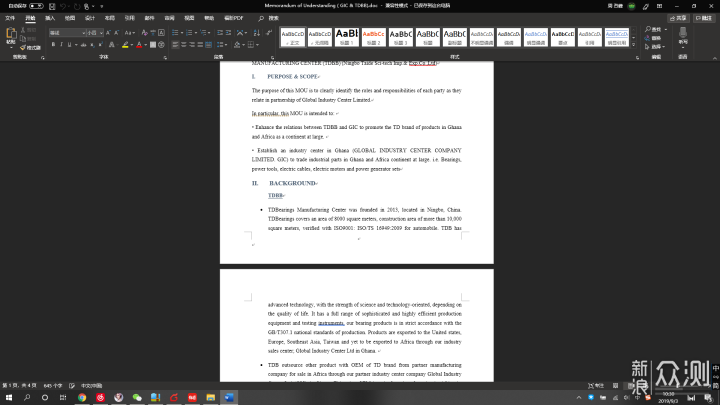Viewport: 720px width, 405px height.
Task: Click the word count in the status bar
Action: tap(52, 386)
